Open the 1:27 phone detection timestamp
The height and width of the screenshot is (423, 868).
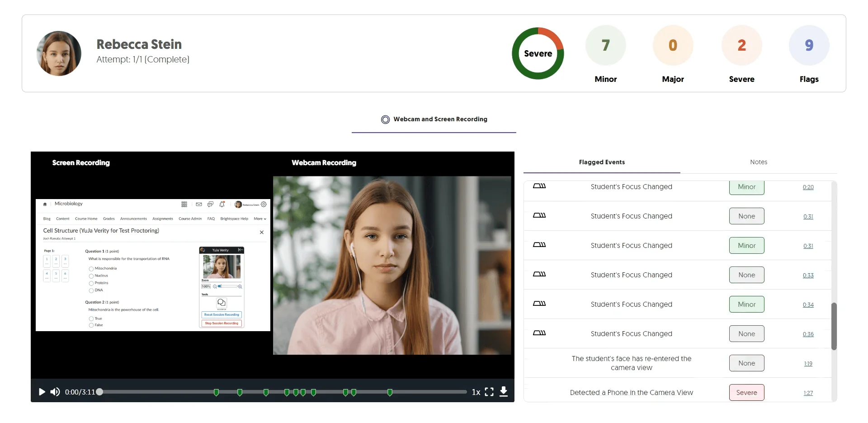pyautogui.click(x=808, y=393)
